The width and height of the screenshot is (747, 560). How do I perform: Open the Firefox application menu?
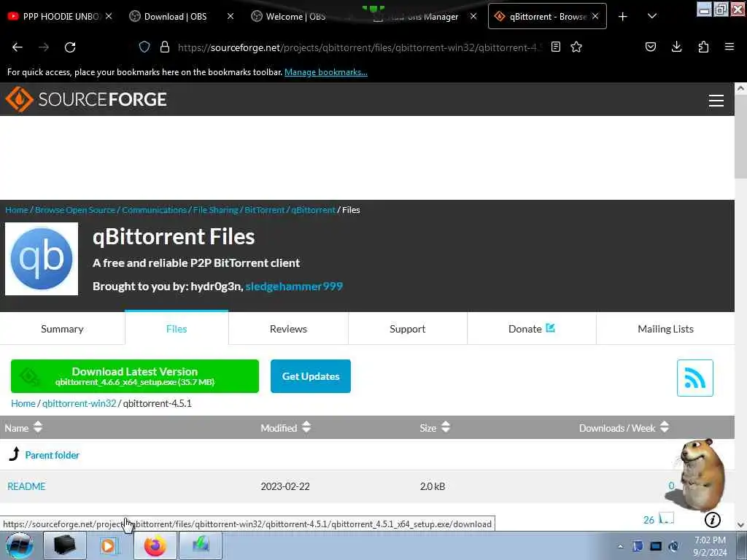point(729,47)
